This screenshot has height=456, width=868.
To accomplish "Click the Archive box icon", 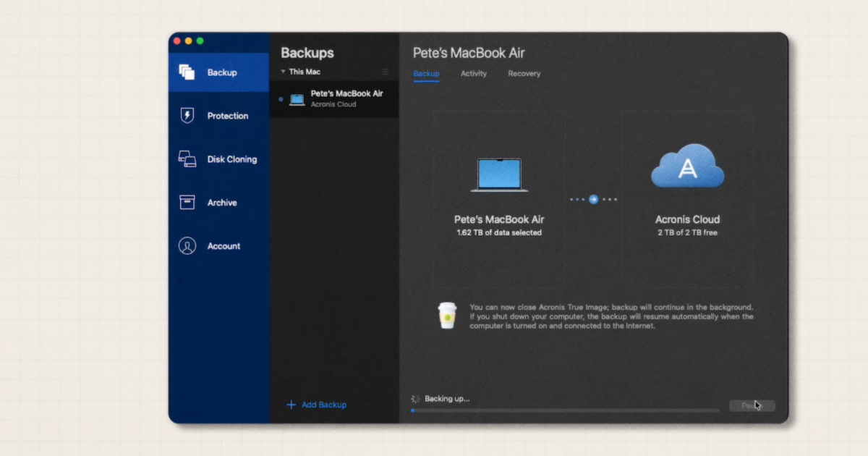I will point(187,203).
